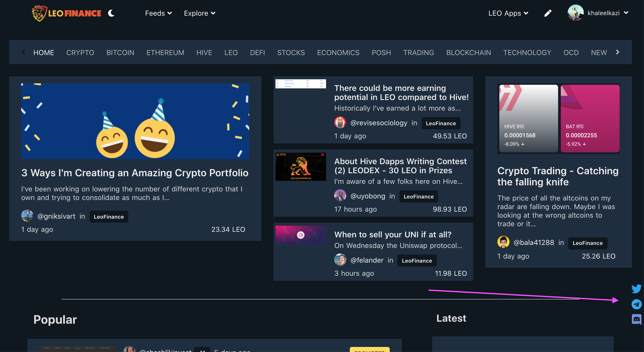Open 'When to sell your UNI' post
Image resolution: width=644 pixels, height=352 pixels.
(393, 235)
